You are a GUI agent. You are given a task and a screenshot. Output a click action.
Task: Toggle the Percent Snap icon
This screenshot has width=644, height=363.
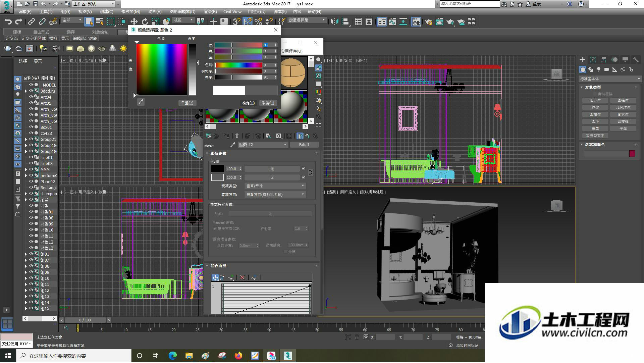258,22
